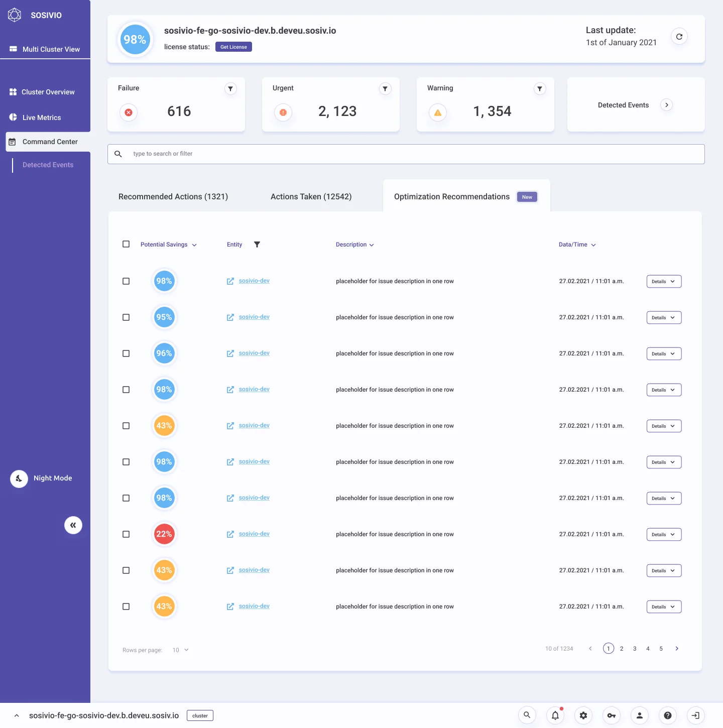The width and height of the screenshot is (723, 728).
Task: Open Detected Events sub-item in sidebar
Action: pyautogui.click(x=48, y=165)
